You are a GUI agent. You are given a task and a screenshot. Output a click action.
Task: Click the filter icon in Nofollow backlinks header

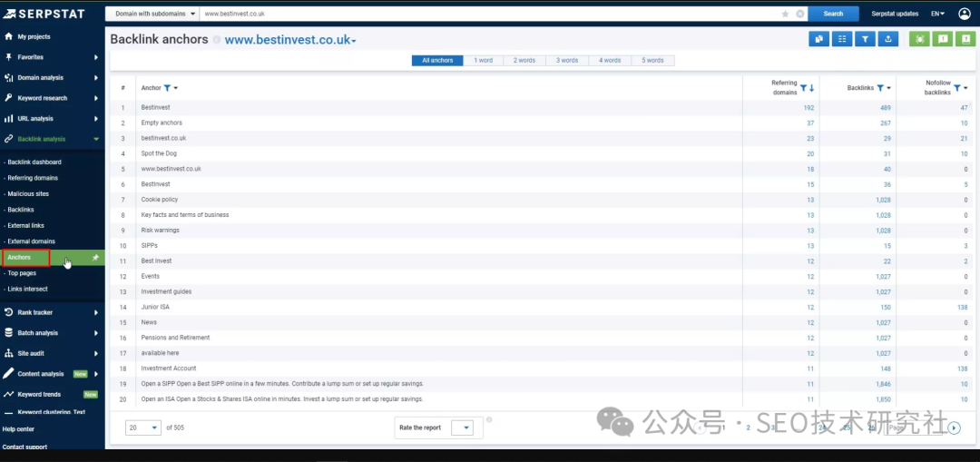pyautogui.click(x=957, y=88)
